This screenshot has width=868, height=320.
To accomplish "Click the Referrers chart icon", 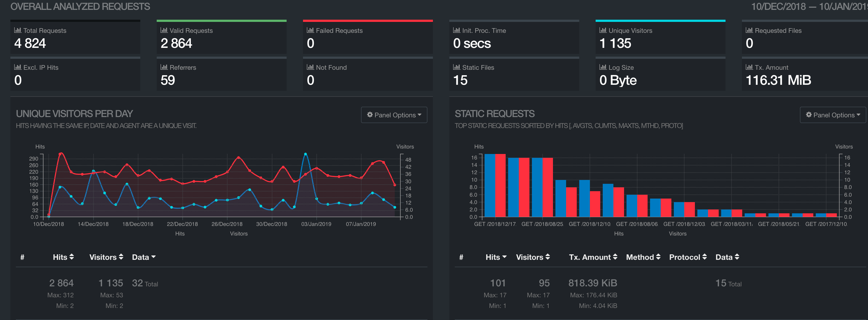I will click(164, 67).
